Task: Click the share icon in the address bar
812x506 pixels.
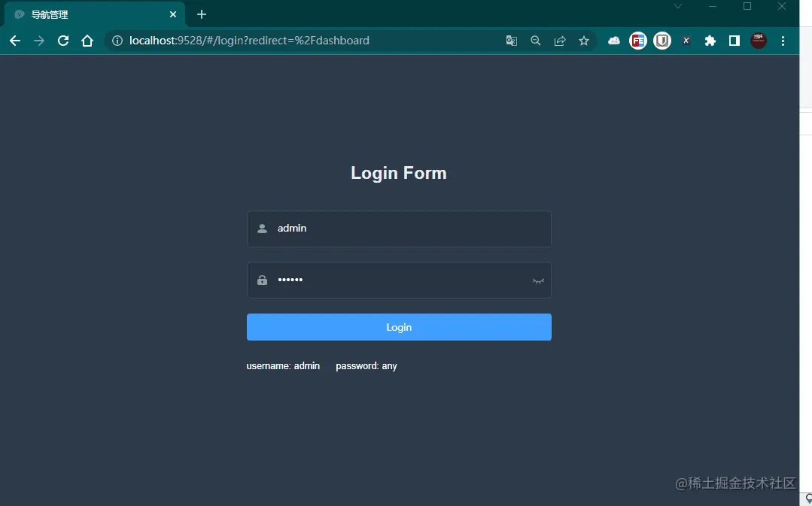Action: point(559,41)
